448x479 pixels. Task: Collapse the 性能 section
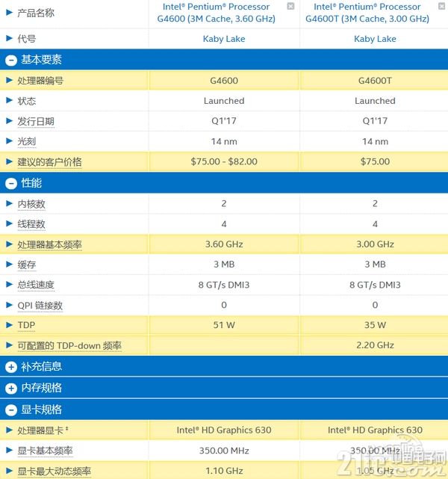11,184
